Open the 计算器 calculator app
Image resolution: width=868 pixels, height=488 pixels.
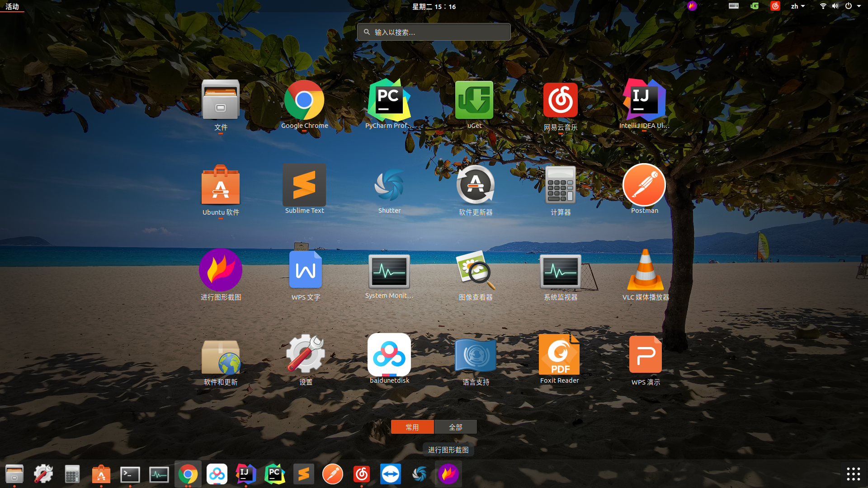[560, 185]
